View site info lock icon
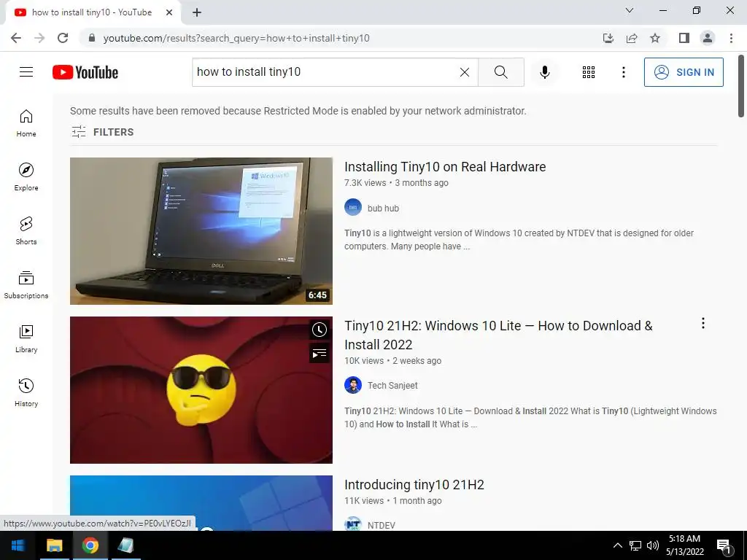The image size is (747, 560). tap(92, 38)
